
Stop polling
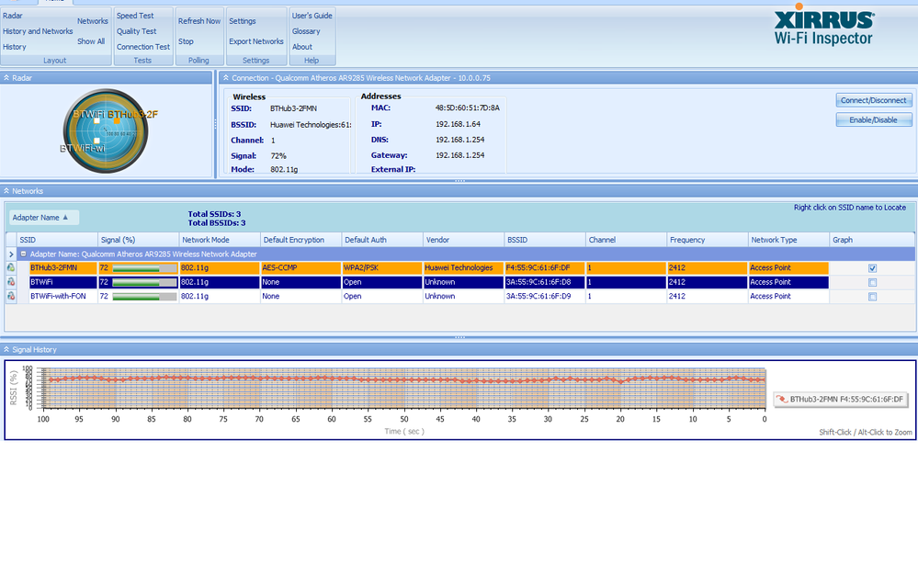coord(186,41)
